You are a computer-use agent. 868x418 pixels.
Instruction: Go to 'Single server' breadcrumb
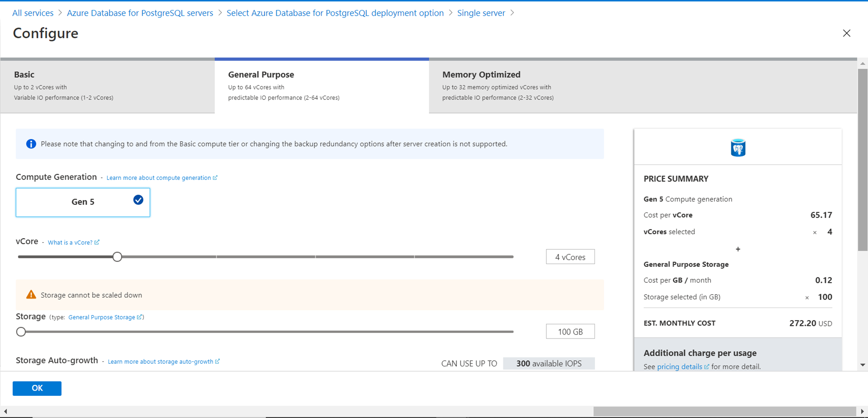coord(481,13)
